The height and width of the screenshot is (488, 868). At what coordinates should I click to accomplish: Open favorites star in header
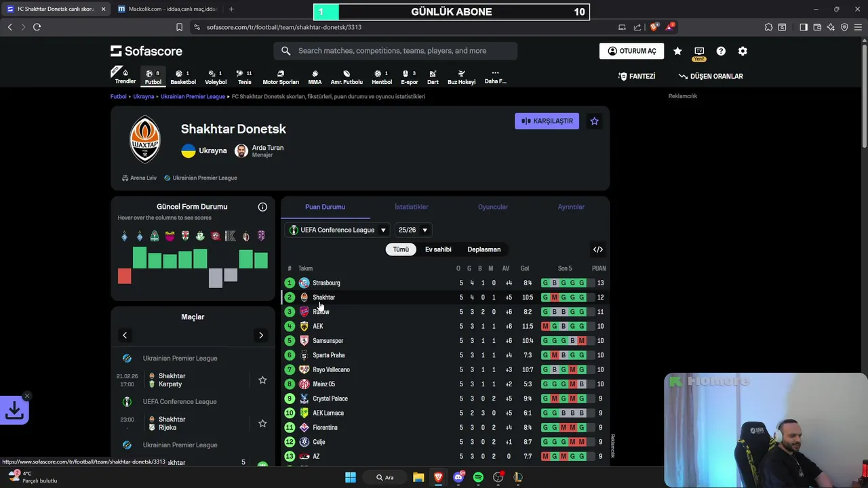677,51
